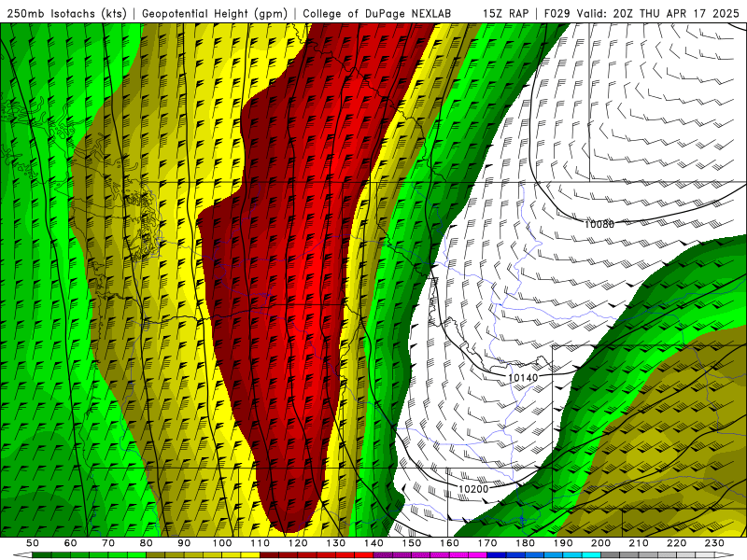This screenshot has height=560, width=747.
Task: Click the legend value 190
Action: (x=563, y=543)
